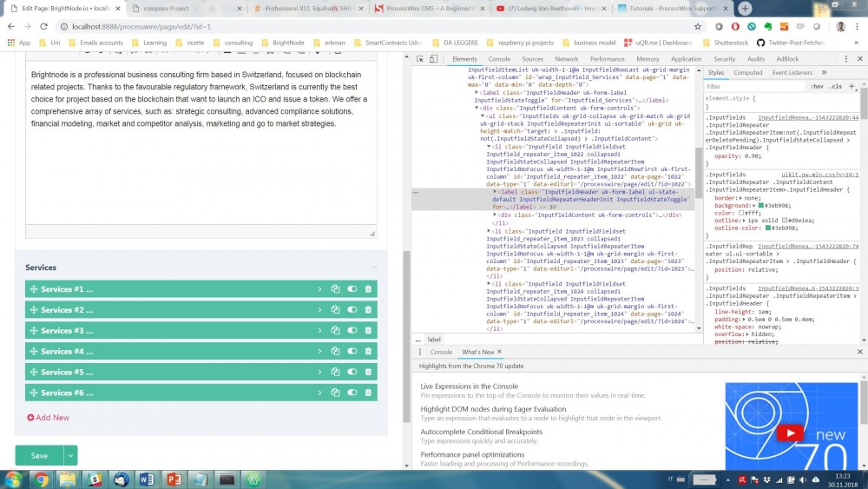Click the clone icon on Services #1

click(335, 289)
